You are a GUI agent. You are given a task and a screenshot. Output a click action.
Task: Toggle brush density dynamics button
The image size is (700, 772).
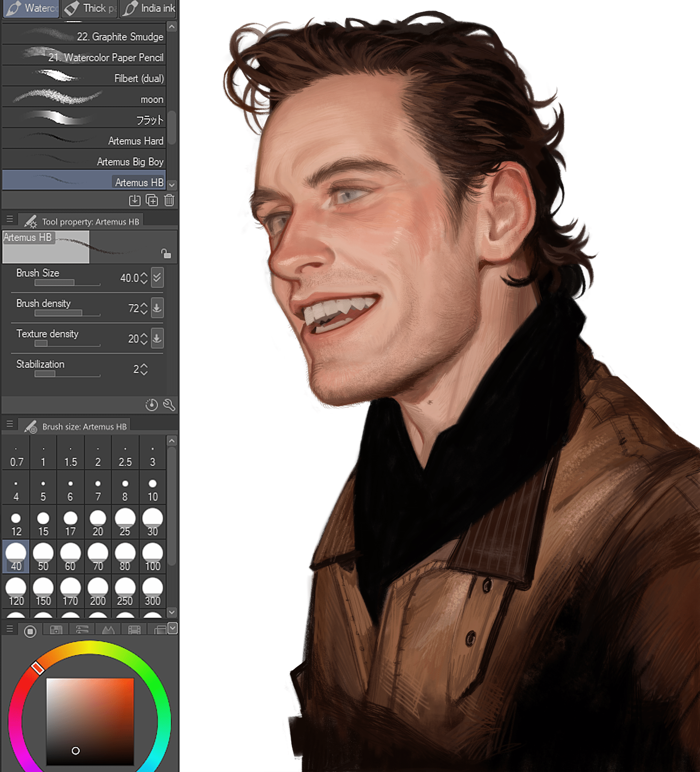[157, 308]
